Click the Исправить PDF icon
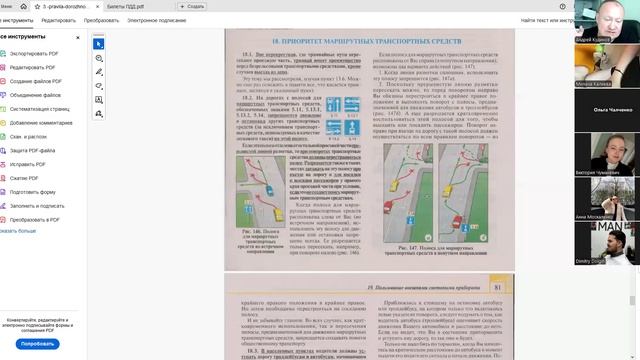Viewport: 640px width, 360px height. [x=3, y=164]
